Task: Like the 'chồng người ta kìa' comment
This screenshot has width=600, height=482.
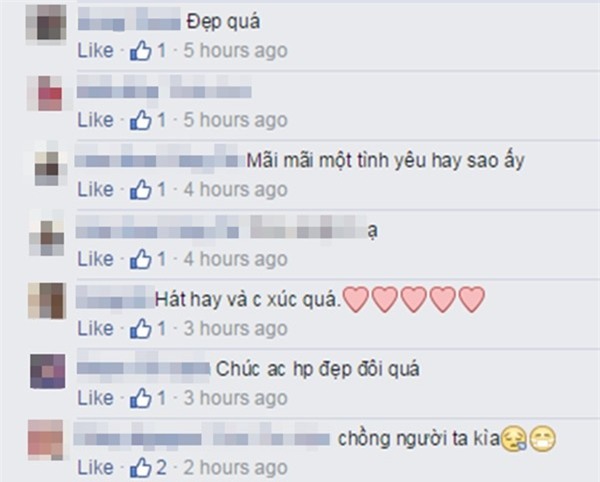Action: (96, 467)
